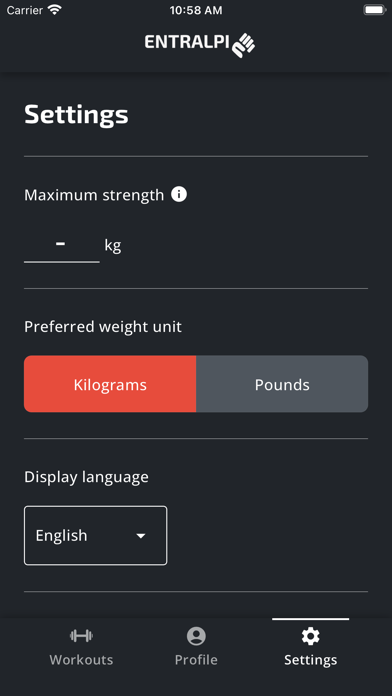Screen dimensions: 392x696
Task: Tap the Settings page heading
Action: pos(76,115)
